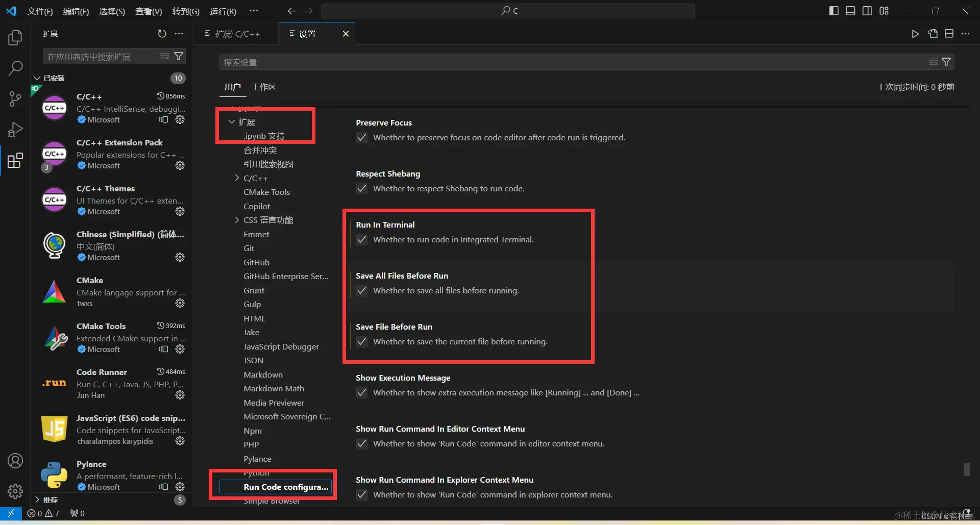This screenshot has width=980, height=525.
Task: Refresh the extensions list
Action: (162, 34)
